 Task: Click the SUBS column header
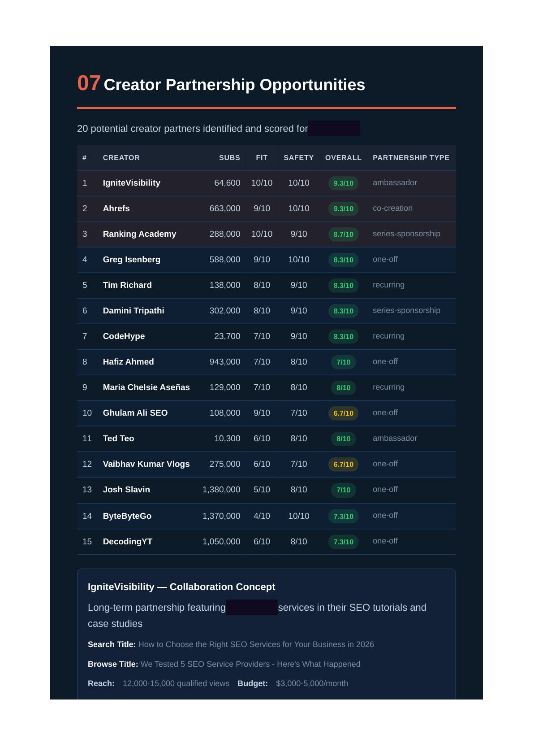[229, 158]
